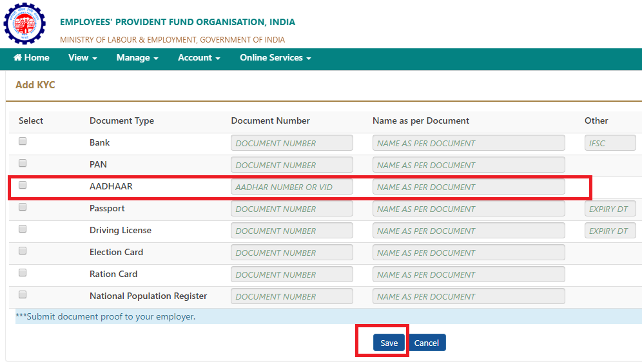
Task: Focus the National Population Register number field
Action: pyautogui.click(x=292, y=296)
